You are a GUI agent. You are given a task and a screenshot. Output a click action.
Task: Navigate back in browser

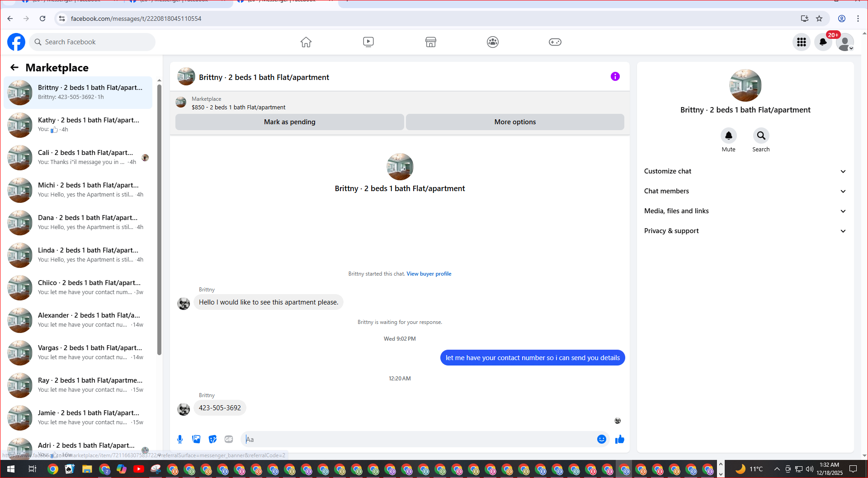click(x=10, y=19)
